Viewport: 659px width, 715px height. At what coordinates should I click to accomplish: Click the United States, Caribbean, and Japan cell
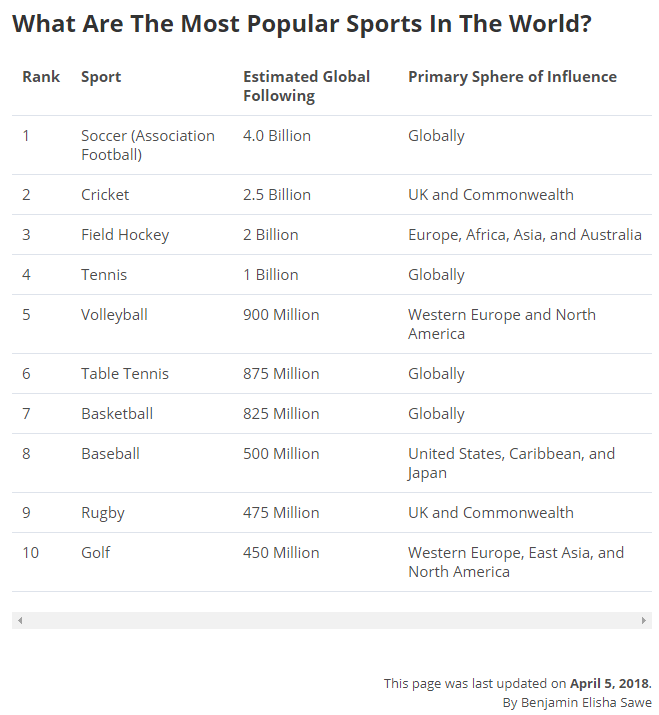pyautogui.click(x=511, y=463)
